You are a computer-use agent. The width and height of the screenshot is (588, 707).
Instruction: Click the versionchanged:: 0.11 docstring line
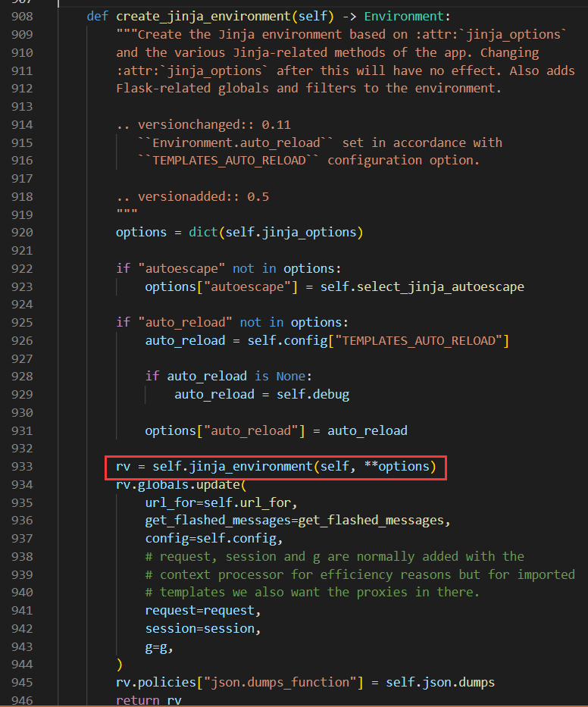coord(203,124)
